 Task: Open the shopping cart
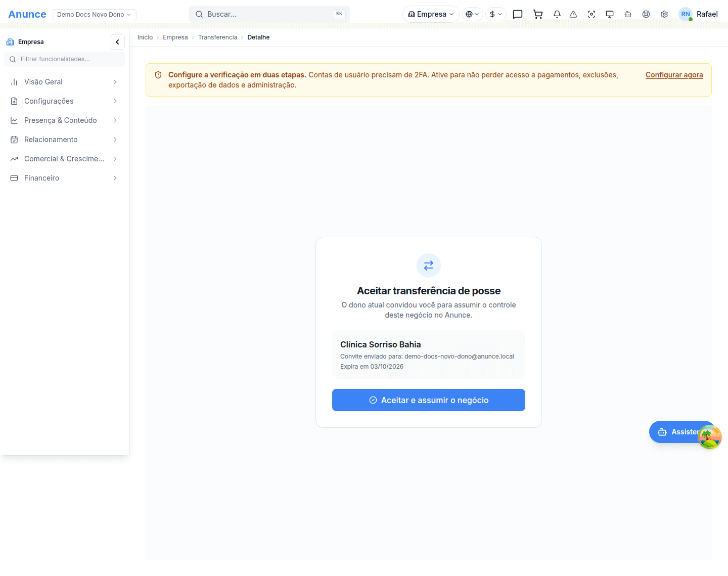pyautogui.click(x=538, y=14)
